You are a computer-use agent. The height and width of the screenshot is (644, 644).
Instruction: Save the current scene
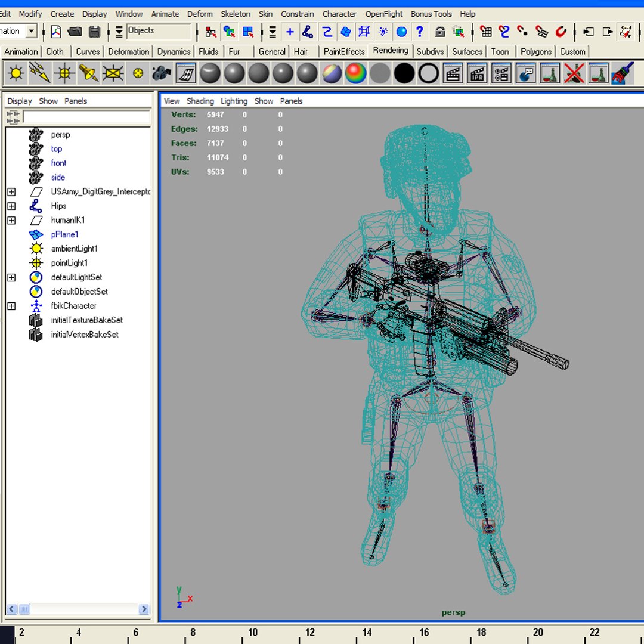(x=94, y=32)
